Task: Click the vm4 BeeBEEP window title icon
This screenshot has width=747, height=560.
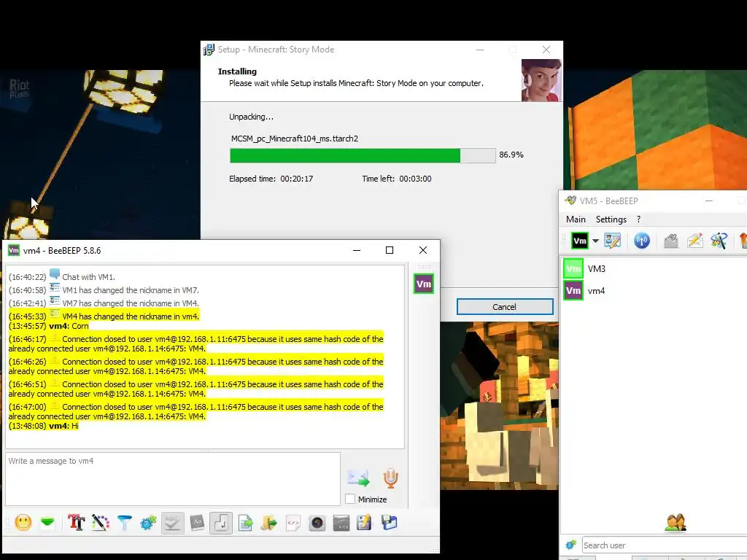Action: [x=14, y=251]
